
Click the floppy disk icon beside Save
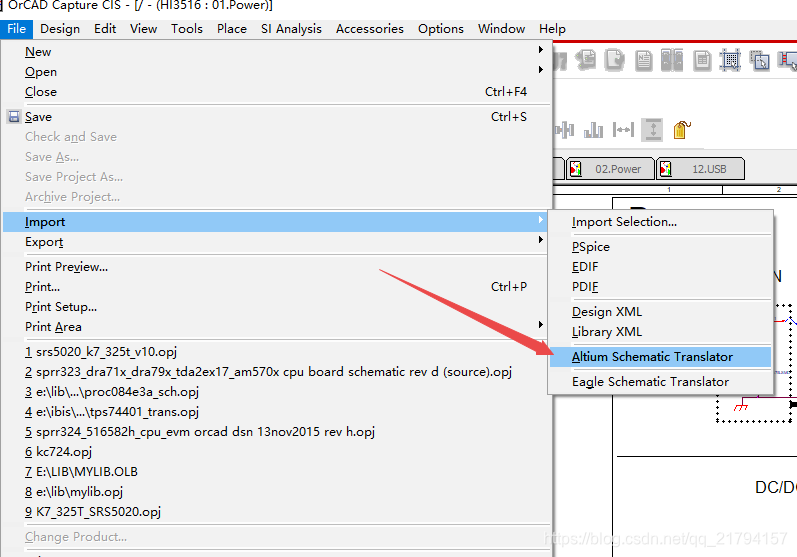(14, 117)
